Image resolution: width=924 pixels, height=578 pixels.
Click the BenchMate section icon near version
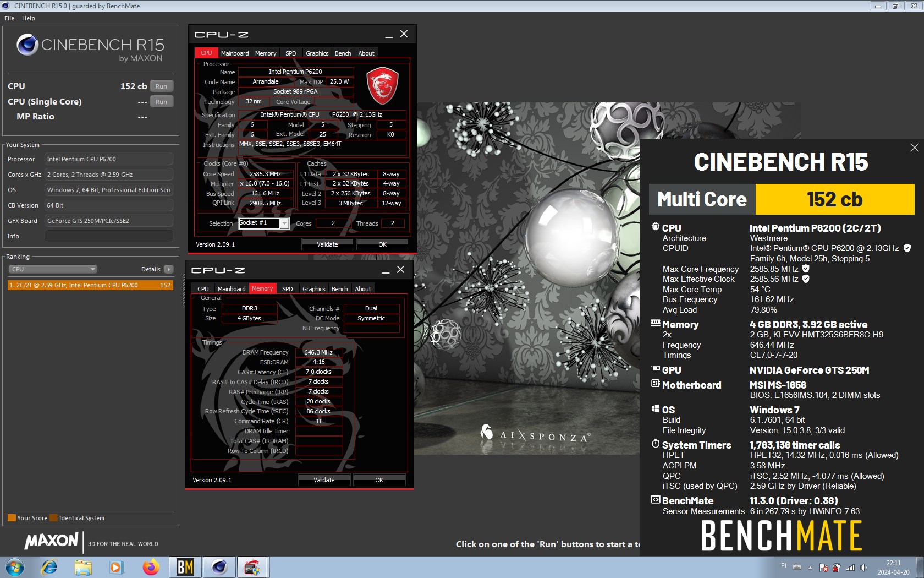pyautogui.click(x=656, y=500)
